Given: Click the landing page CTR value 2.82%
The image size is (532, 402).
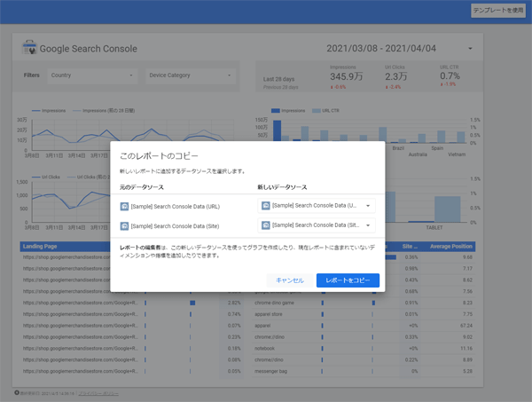Looking at the screenshot, I should click(234, 303).
